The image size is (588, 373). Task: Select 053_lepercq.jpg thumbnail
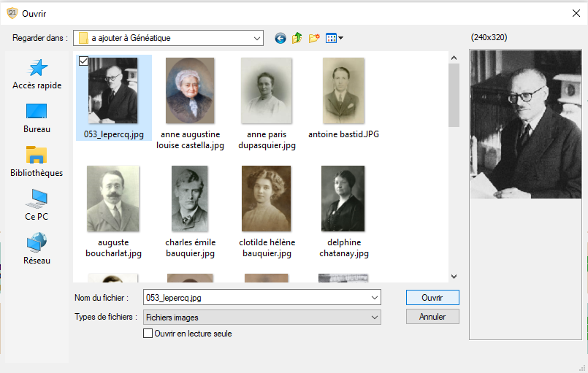click(x=113, y=91)
